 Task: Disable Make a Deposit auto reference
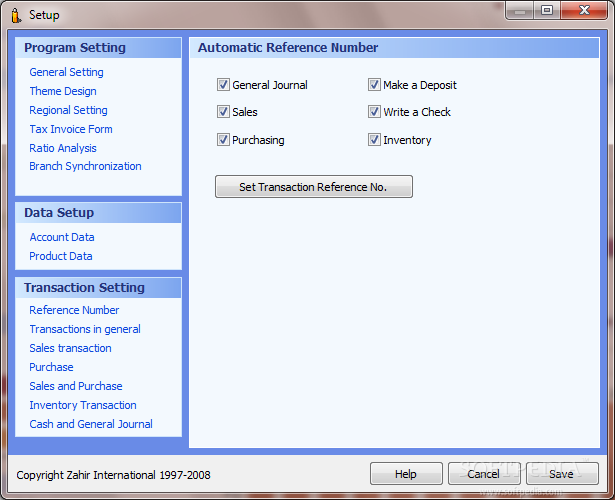(x=374, y=85)
